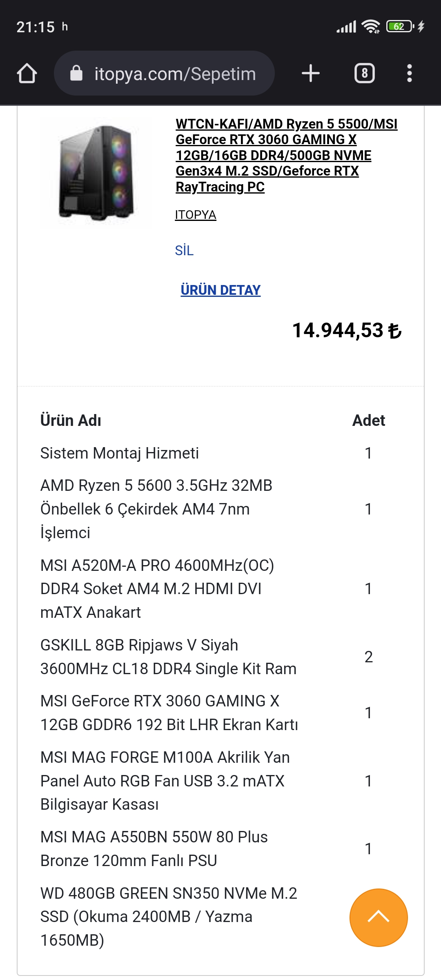Open the WTCN-KAFI Ryzen PC product title link
This screenshot has height=980, width=441.
pyautogui.click(x=286, y=155)
